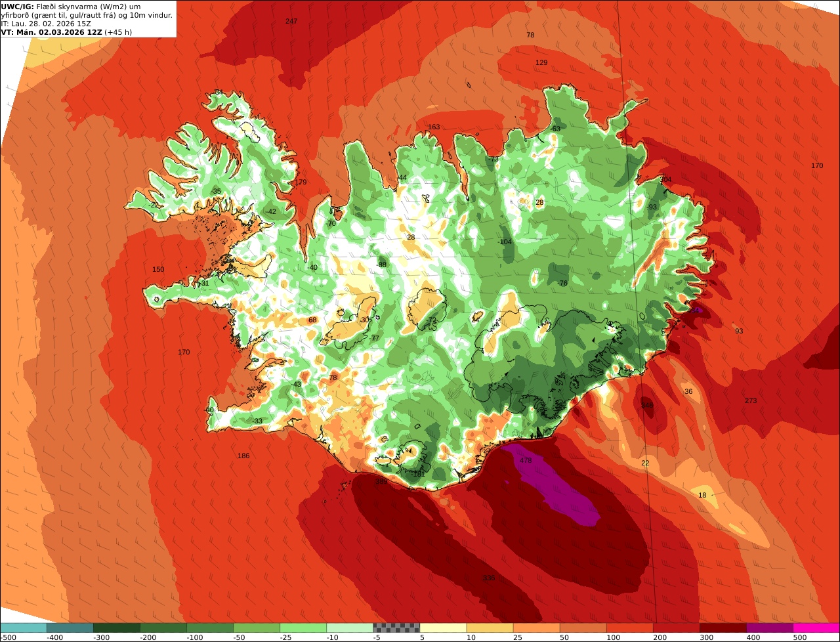
Task: Click the map value 273 in the east
Action: [x=751, y=401]
